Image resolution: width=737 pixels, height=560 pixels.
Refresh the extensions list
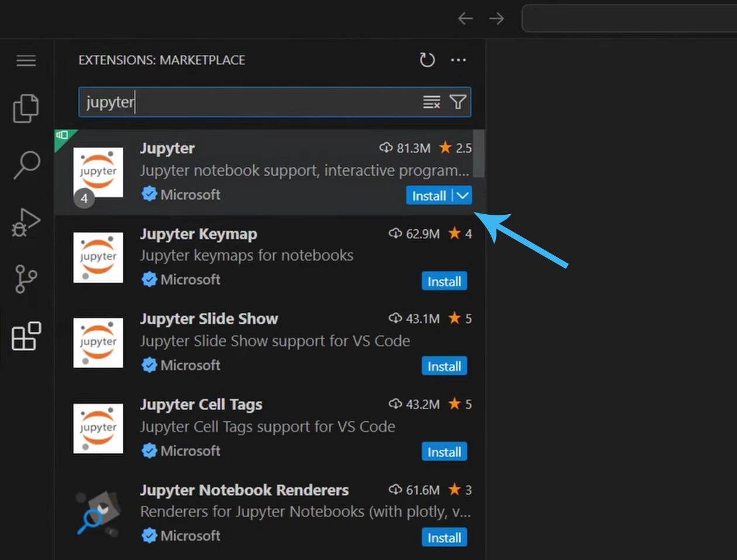(427, 60)
